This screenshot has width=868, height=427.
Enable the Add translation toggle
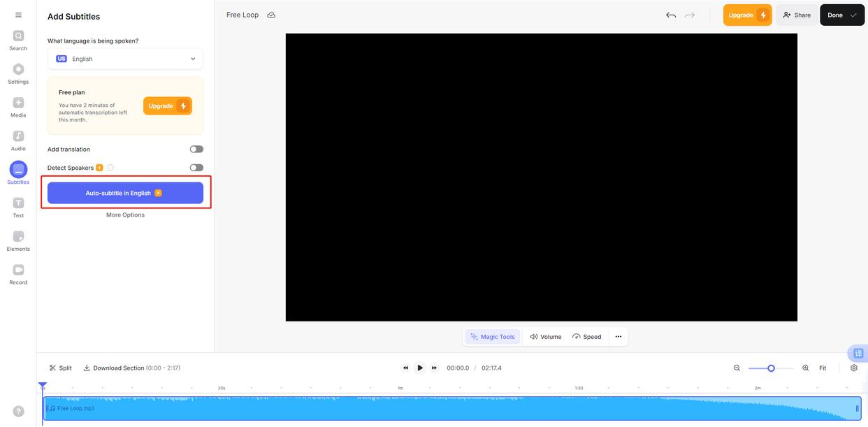[x=196, y=149]
